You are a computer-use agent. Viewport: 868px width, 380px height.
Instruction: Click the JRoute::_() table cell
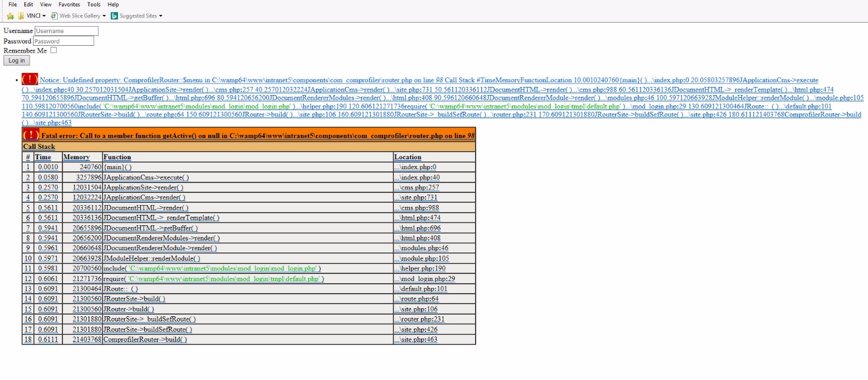(x=248, y=289)
